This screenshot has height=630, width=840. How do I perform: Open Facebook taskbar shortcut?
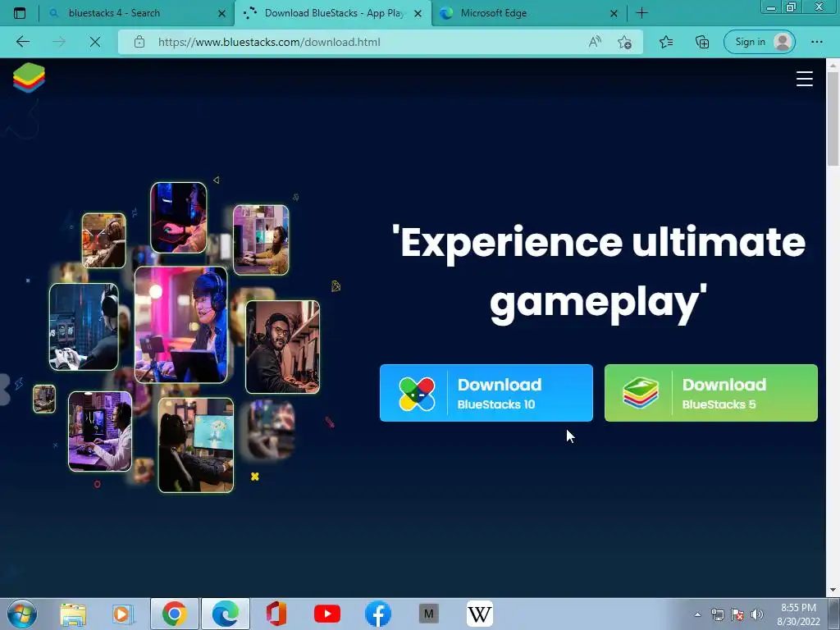[377, 614]
